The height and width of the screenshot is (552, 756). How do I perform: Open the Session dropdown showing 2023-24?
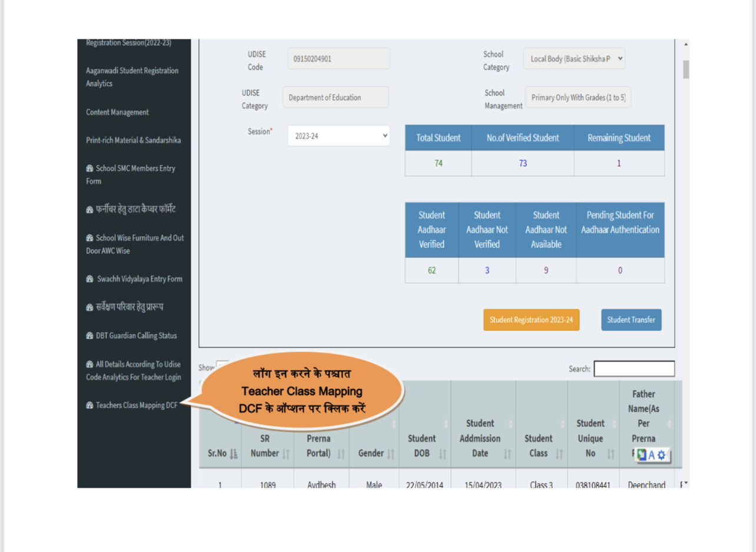pyautogui.click(x=339, y=135)
